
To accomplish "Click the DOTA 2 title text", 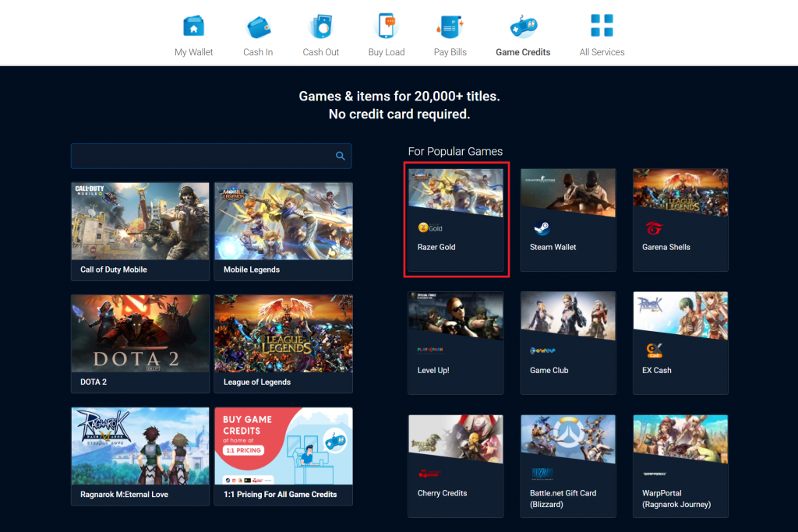I will coord(94,382).
